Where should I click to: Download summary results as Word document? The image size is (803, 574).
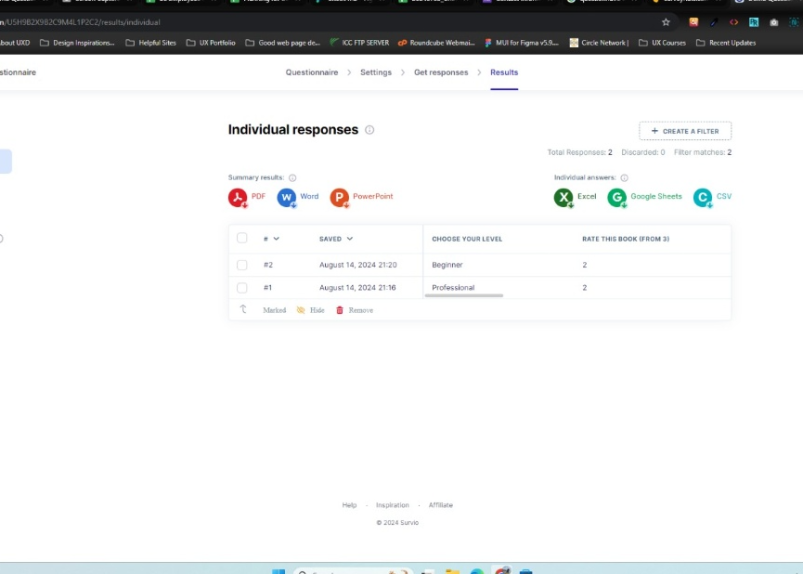coord(298,197)
